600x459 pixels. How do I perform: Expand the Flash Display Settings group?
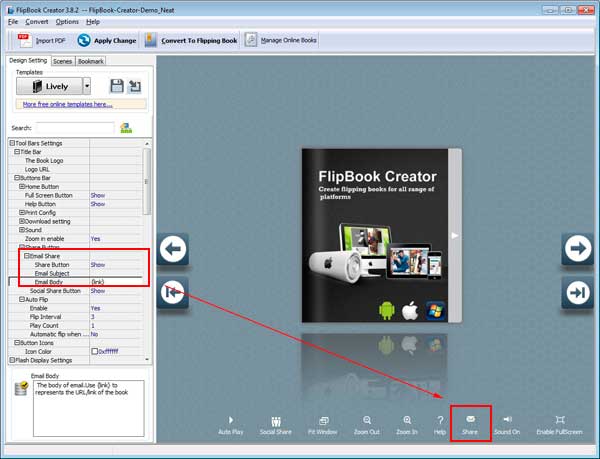(12, 360)
